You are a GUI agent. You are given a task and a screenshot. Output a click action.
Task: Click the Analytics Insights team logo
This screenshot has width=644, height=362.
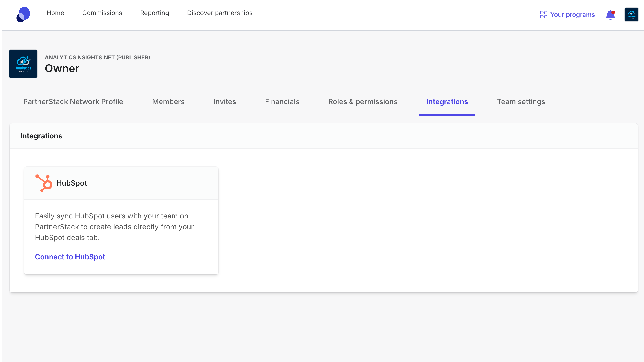[23, 64]
